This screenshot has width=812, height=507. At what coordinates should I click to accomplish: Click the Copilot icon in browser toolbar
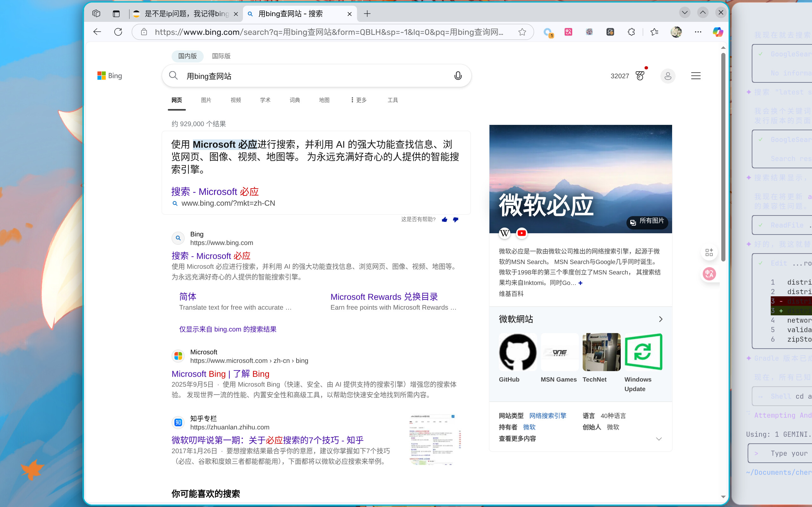[718, 32]
